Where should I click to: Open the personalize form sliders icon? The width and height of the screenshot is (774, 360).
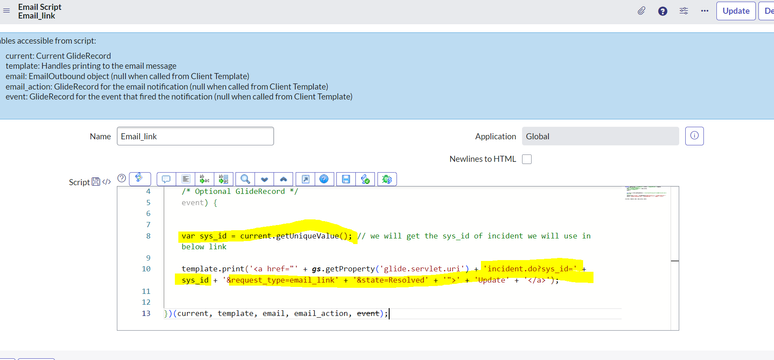pos(684,11)
